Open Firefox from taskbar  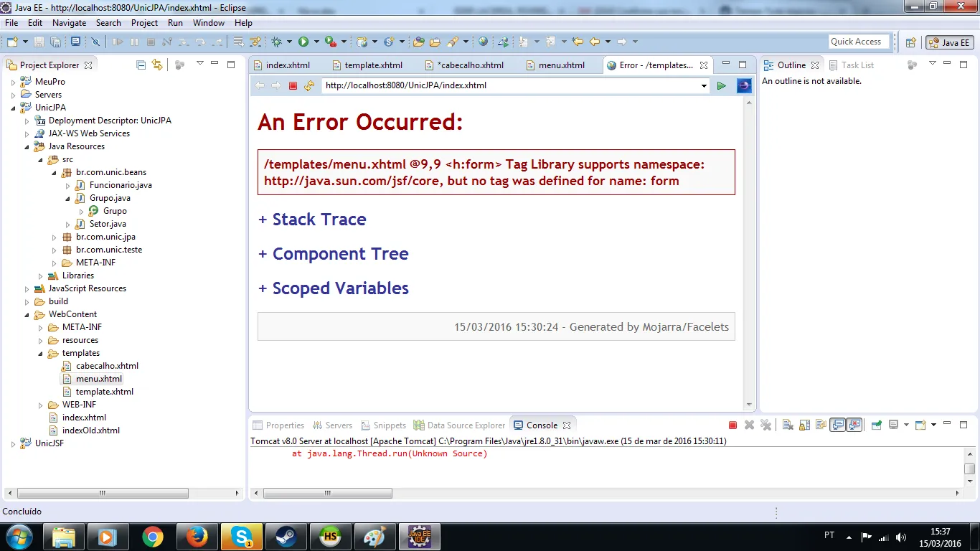pyautogui.click(x=197, y=537)
